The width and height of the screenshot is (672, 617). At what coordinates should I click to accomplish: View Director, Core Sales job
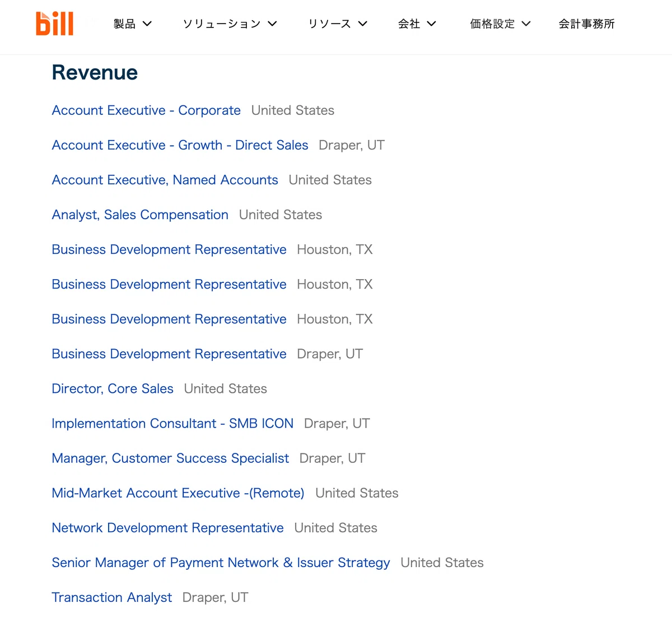pyautogui.click(x=113, y=388)
